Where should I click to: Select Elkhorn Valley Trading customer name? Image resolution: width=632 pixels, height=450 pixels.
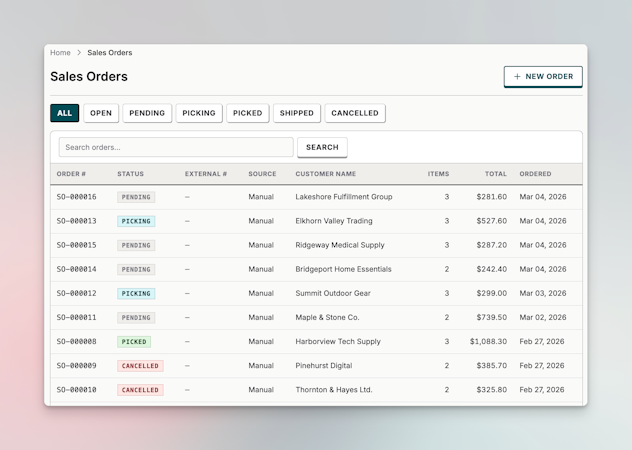[x=334, y=221]
